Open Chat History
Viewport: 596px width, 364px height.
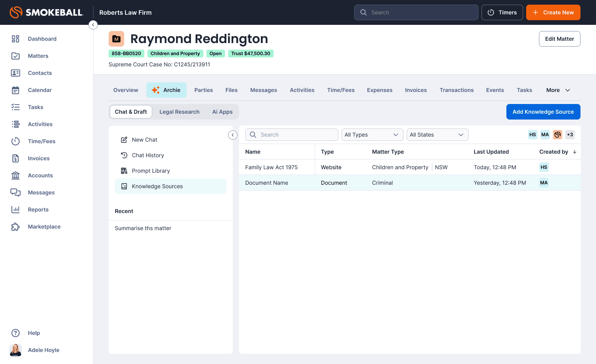point(171,155)
